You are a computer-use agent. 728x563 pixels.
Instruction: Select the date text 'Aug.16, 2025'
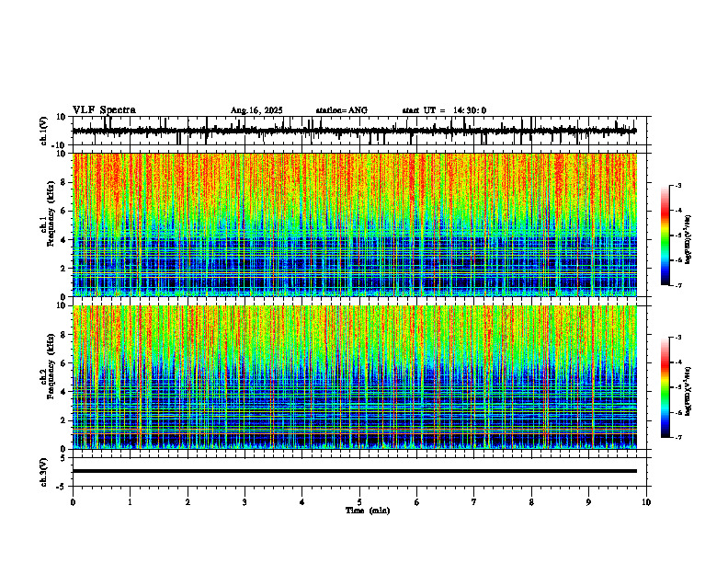pyautogui.click(x=256, y=110)
